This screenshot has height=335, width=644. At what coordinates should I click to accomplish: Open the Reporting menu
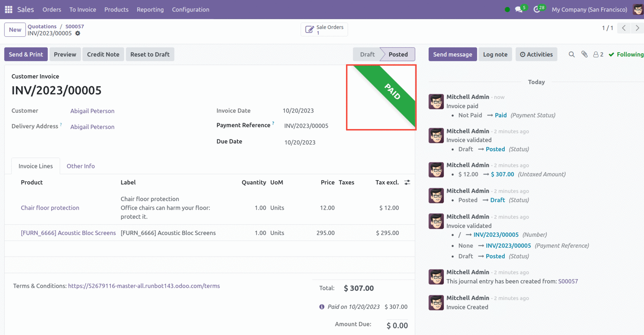tap(150, 9)
